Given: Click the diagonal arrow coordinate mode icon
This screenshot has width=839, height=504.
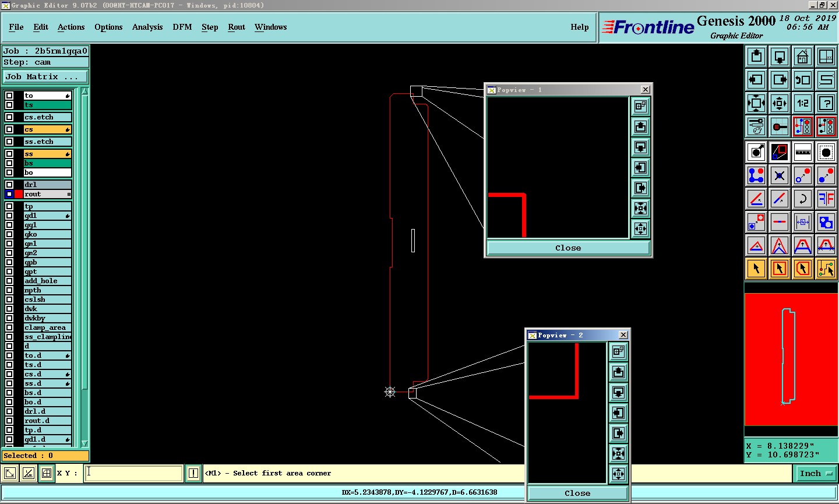Looking at the screenshot, I should click(10, 473).
